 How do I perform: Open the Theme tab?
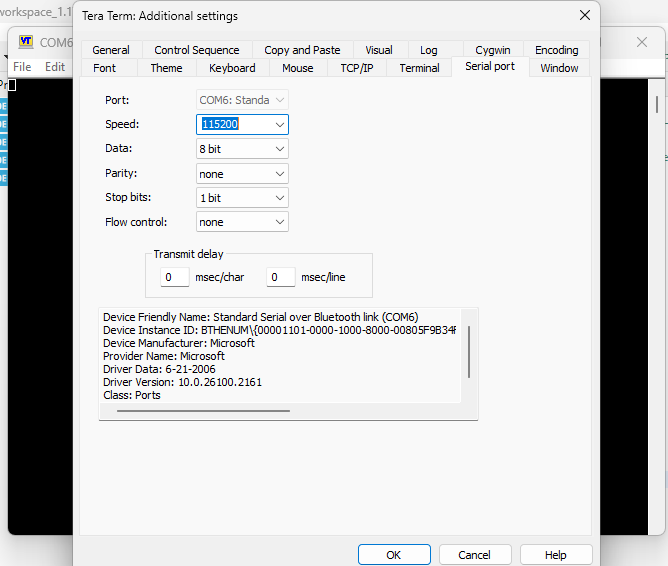coord(166,68)
